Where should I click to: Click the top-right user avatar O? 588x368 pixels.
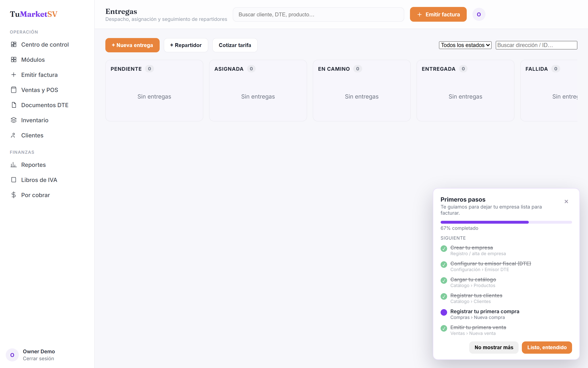(x=479, y=14)
